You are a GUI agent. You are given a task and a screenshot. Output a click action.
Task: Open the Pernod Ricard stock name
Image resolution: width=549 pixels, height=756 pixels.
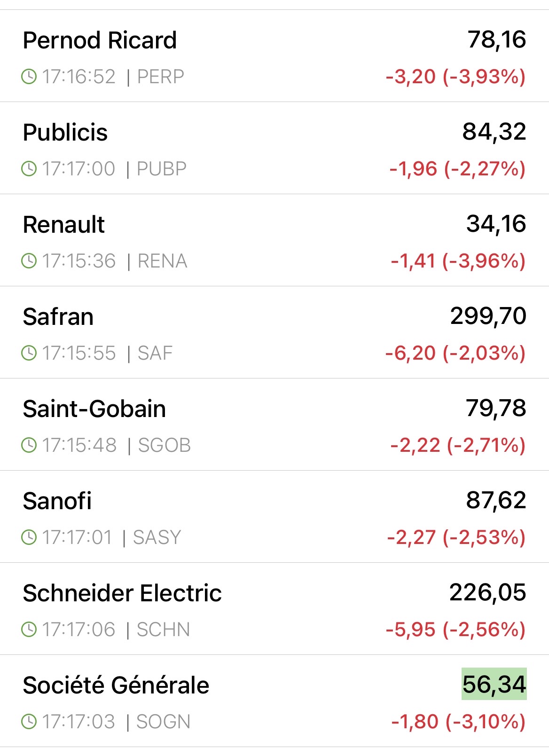coord(100,40)
